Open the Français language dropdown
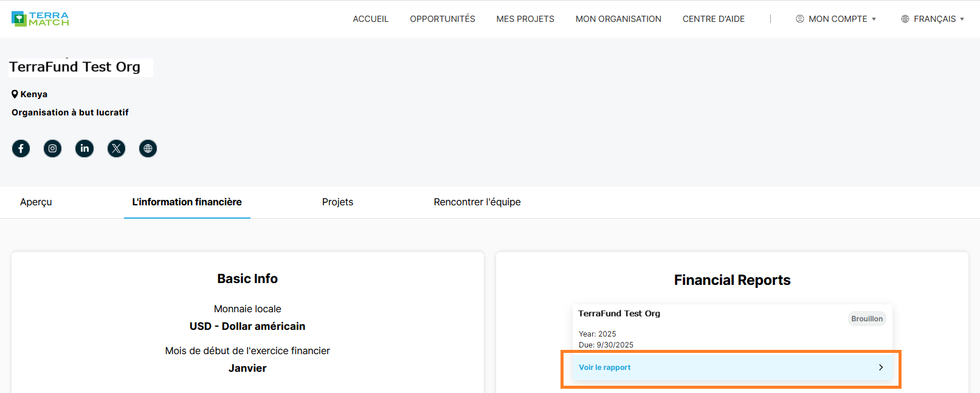The width and height of the screenshot is (980, 393). 933,19
